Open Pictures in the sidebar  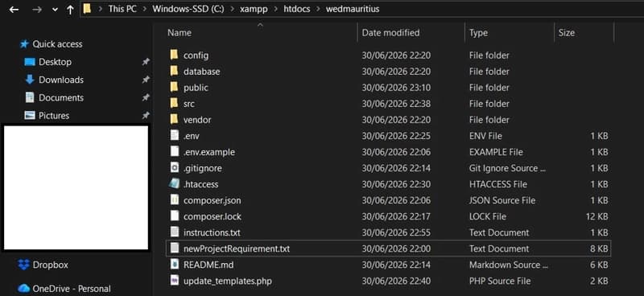pyautogui.click(x=54, y=116)
